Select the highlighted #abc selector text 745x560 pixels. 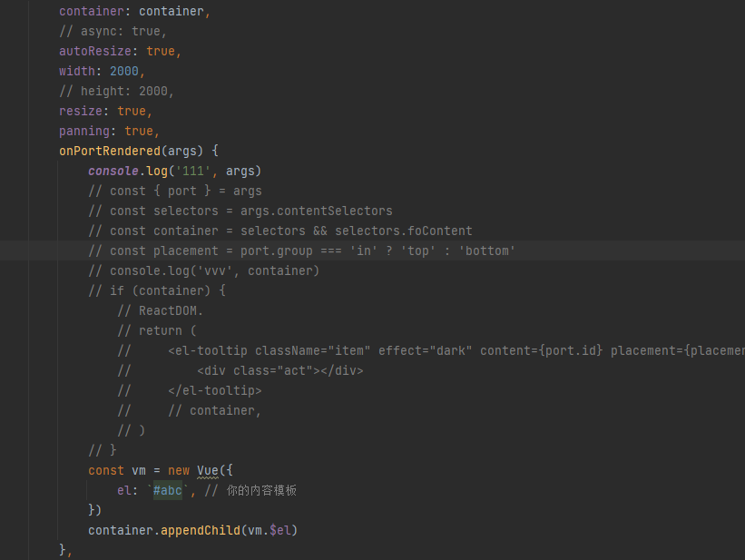(167, 490)
